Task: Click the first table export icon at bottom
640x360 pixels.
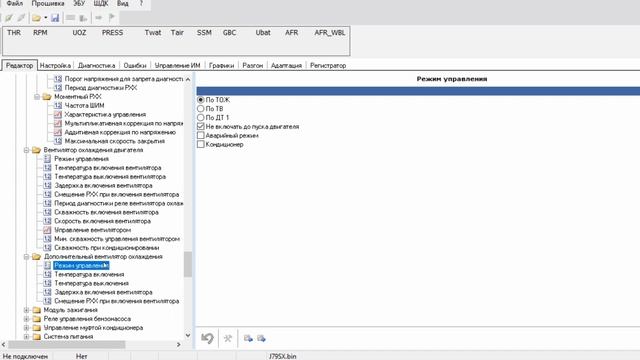Action: (248, 338)
